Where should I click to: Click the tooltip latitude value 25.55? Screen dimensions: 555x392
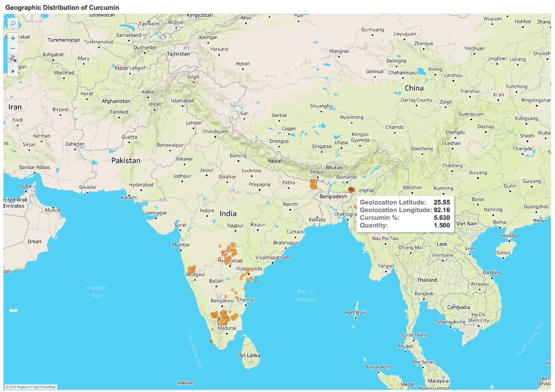pos(442,202)
